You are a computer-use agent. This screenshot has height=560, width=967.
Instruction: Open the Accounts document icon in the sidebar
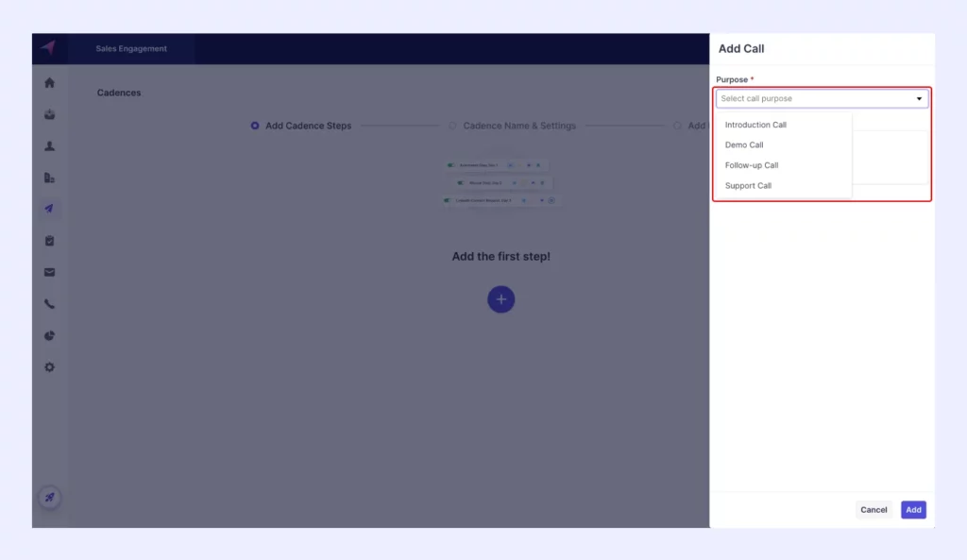pyautogui.click(x=48, y=178)
